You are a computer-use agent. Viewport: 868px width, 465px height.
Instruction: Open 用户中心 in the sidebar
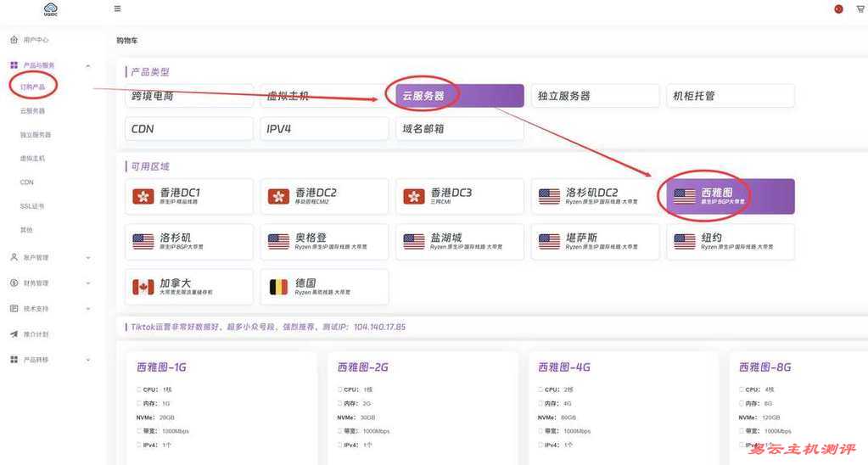click(x=36, y=40)
